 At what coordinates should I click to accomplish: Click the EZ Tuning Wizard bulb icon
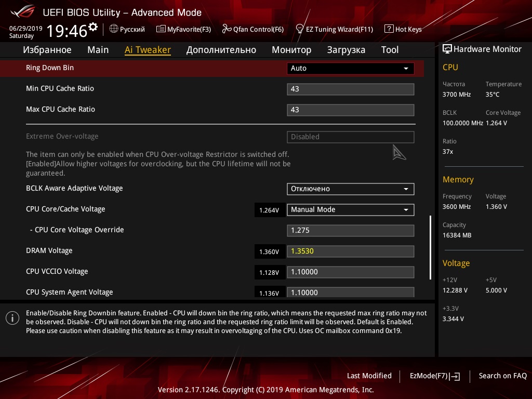click(x=299, y=29)
